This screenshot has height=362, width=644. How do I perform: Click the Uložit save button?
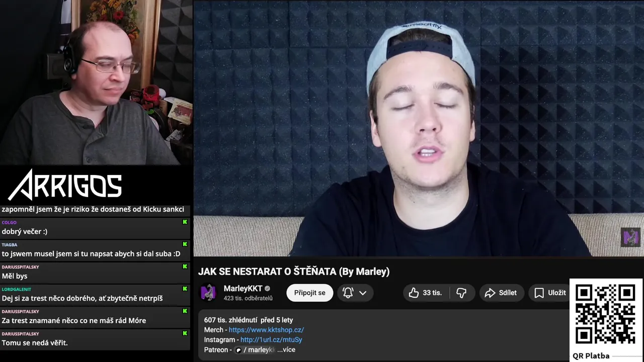[550, 293]
